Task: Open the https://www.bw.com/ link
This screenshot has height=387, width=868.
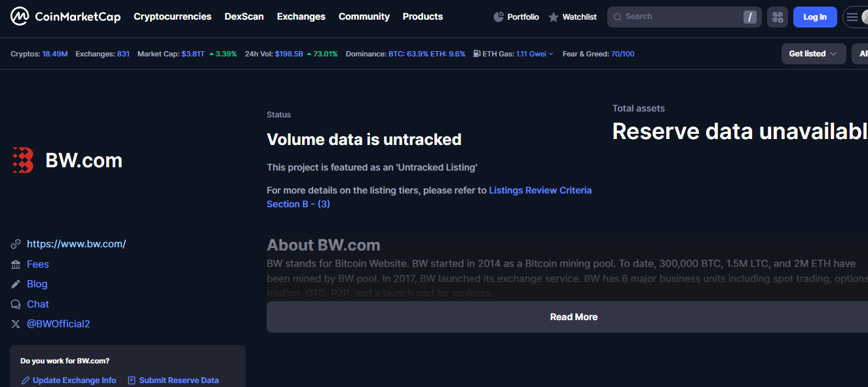Action: point(76,244)
